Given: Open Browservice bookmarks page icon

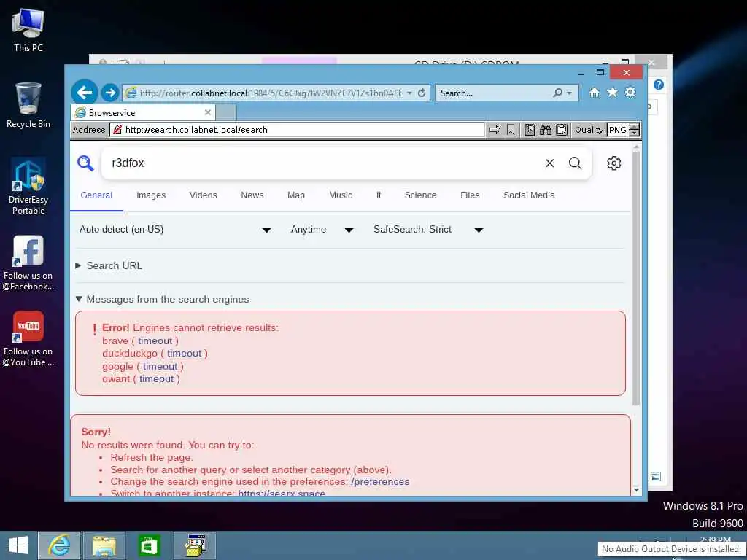Looking at the screenshot, I should coord(530,130).
